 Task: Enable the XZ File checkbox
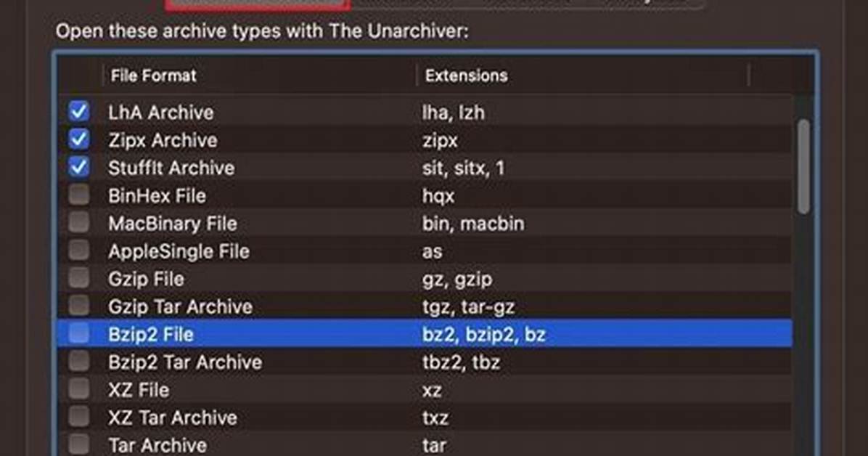click(78, 388)
